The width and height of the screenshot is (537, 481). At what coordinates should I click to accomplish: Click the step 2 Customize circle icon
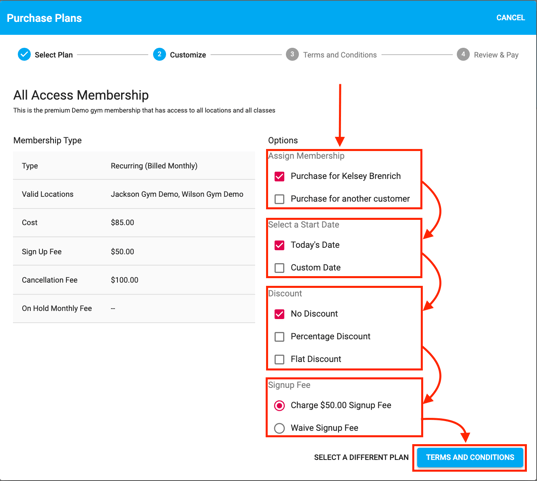pyautogui.click(x=159, y=54)
